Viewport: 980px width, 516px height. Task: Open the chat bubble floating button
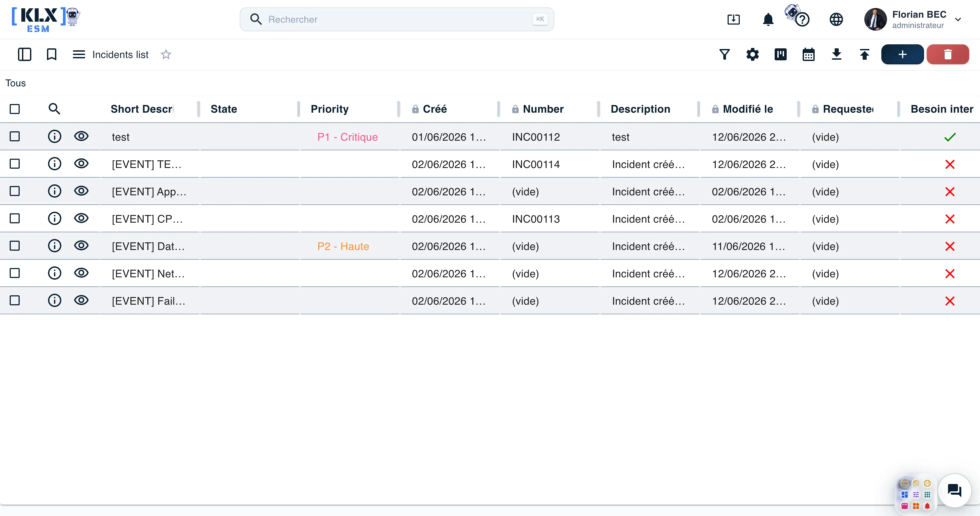coord(954,490)
